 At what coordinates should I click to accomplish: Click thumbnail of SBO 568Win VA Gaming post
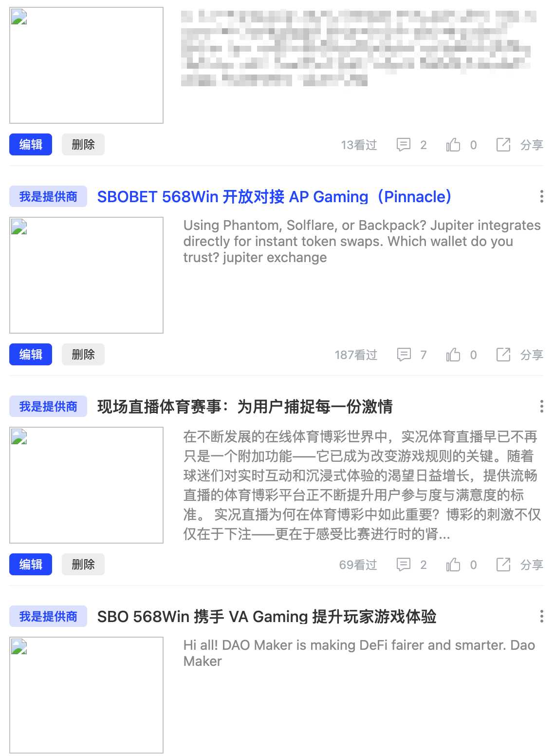[86, 695]
